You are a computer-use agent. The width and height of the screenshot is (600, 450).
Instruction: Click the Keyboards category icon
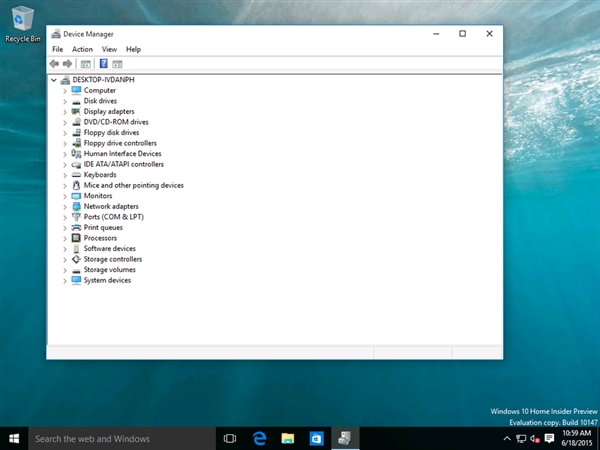[x=77, y=175]
